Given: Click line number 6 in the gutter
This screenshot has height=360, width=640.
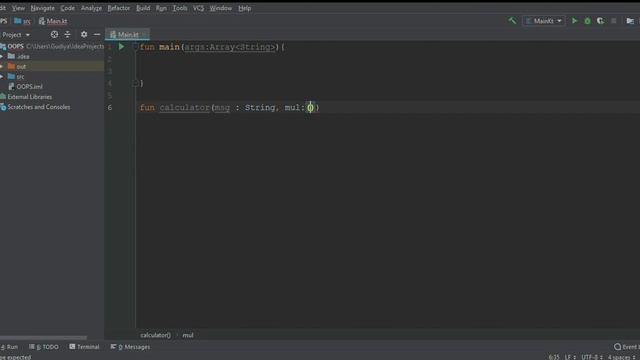Looking at the screenshot, I should click(110, 107).
